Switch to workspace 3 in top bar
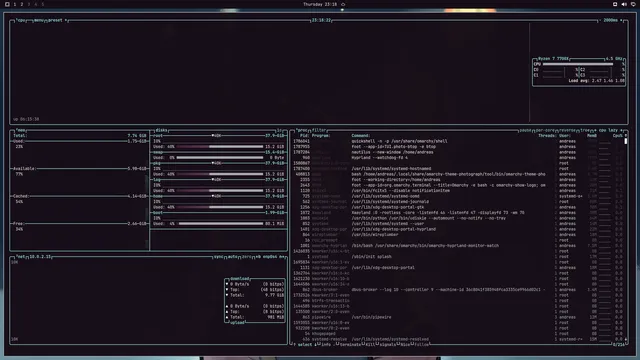Screen dimensions: 640x360 pos(29,4)
